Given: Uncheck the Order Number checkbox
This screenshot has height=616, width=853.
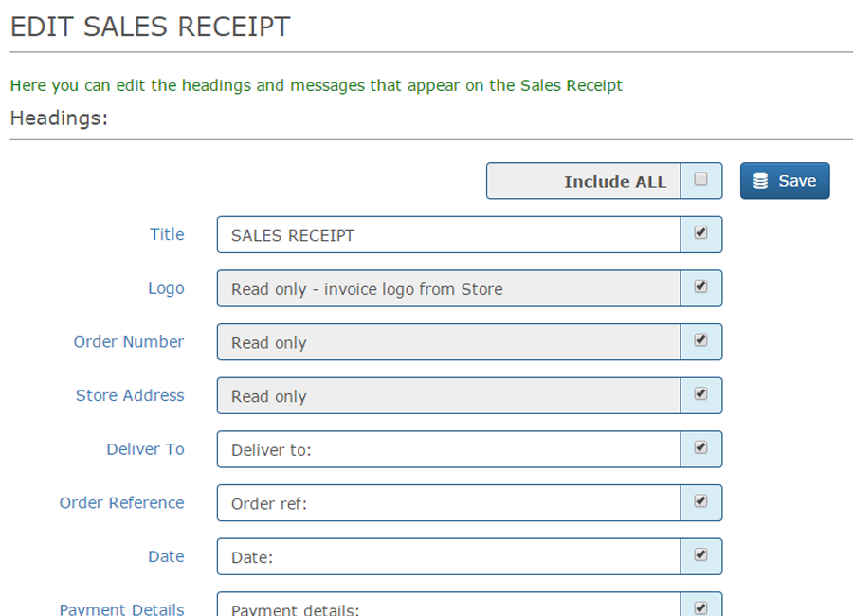Looking at the screenshot, I should pyautogui.click(x=700, y=339).
